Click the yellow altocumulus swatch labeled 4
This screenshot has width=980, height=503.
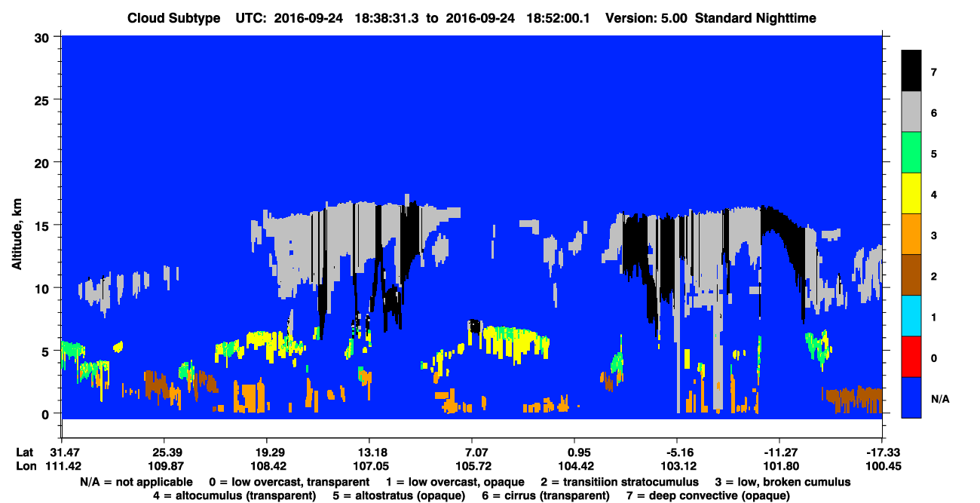pyautogui.click(x=911, y=193)
